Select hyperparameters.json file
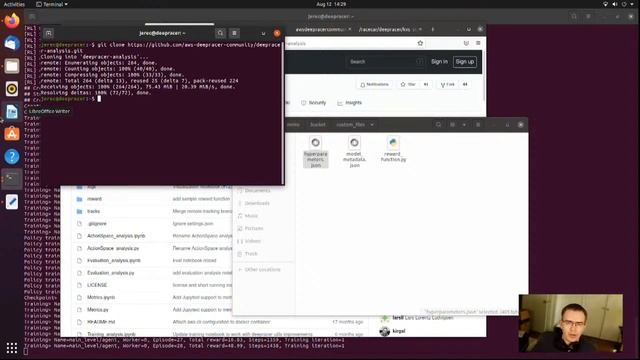Viewport: 640px width, 360px height. pyautogui.click(x=316, y=152)
